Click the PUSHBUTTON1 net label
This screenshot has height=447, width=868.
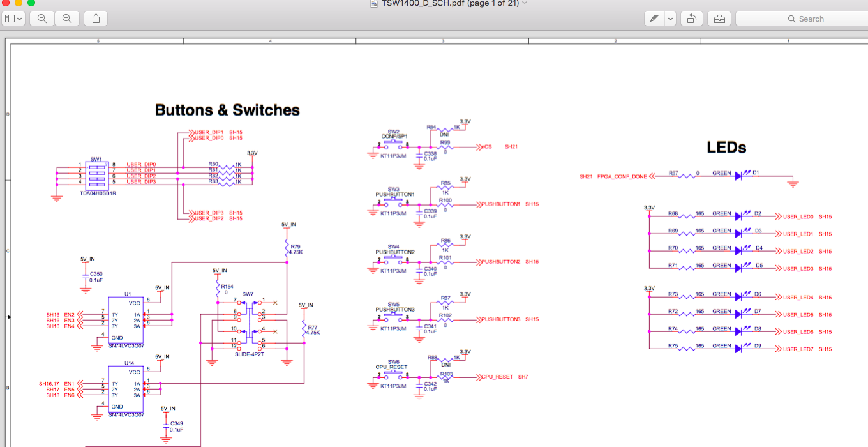click(x=501, y=204)
